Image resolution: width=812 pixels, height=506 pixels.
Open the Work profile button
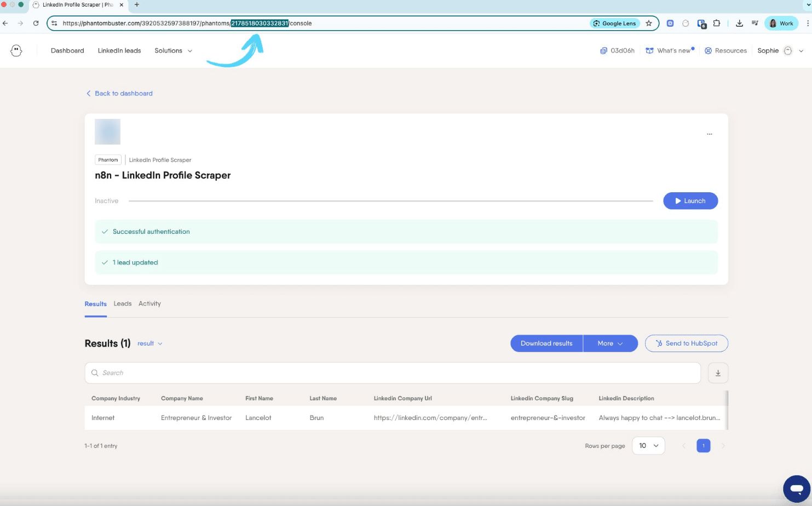pyautogui.click(x=781, y=24)
